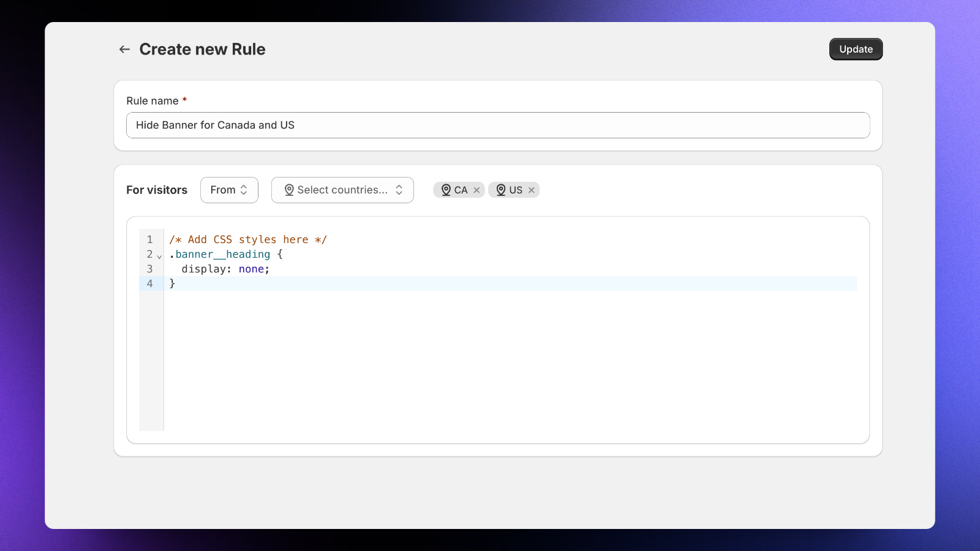The image size is (980, 551).
Task: Click line number 1 in the editor gutter
Action: pos(149,240)
